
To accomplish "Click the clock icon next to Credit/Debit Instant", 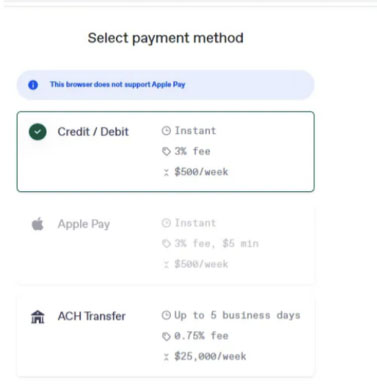I will [x=166, y=131].
